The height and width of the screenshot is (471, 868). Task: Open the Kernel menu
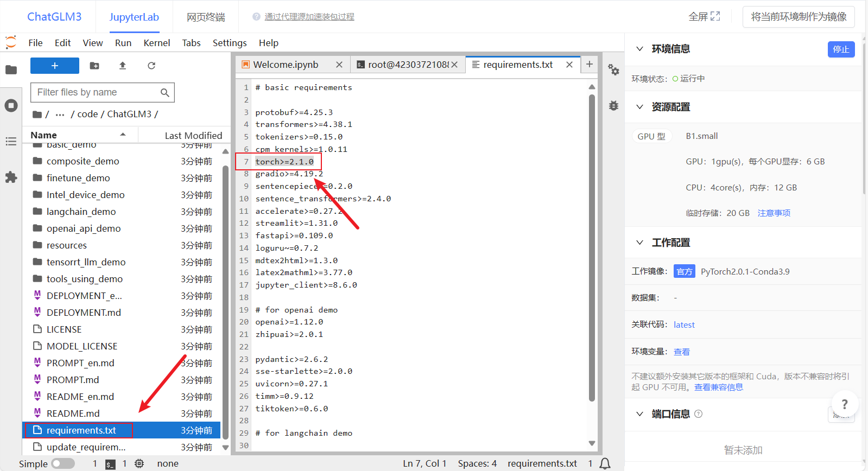pyautogui.click(x=156, y=43)
